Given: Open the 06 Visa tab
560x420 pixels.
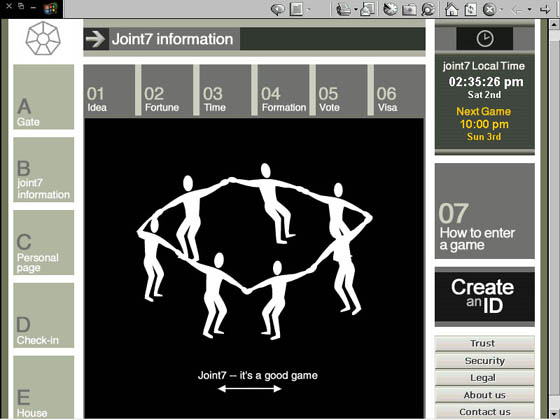Looking at the screenshot, I should click(399, 91).
